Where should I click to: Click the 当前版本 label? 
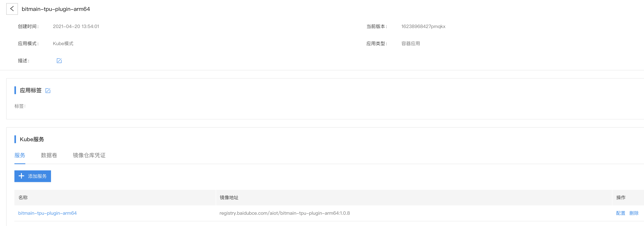click(377, 26)
